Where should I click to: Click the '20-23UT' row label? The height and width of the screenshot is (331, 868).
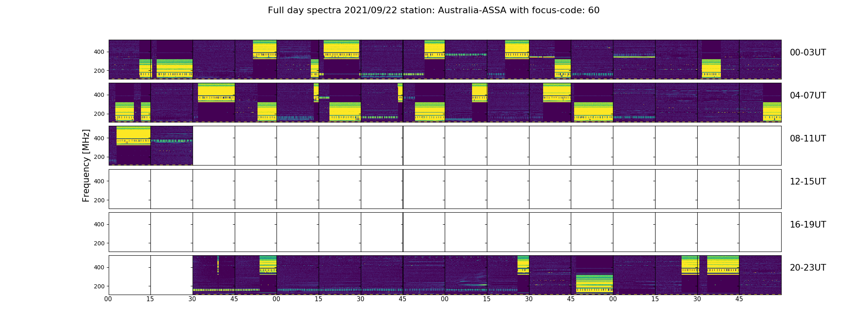pos(808,268)
